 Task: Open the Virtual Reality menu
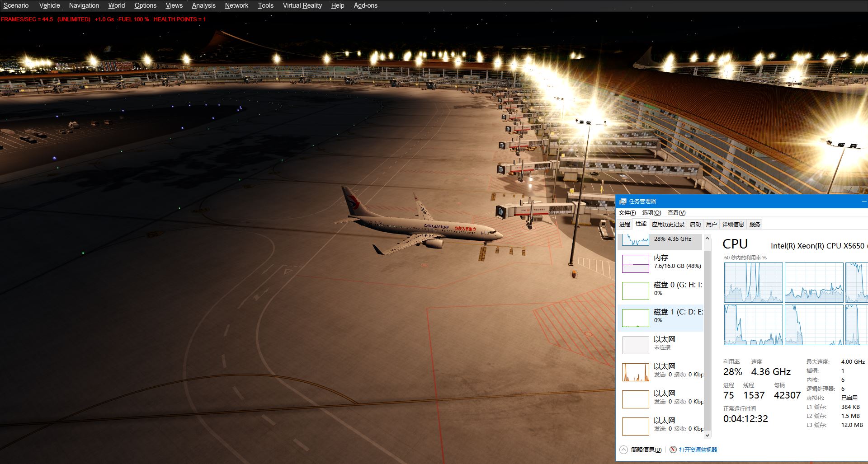coord(302,5)
